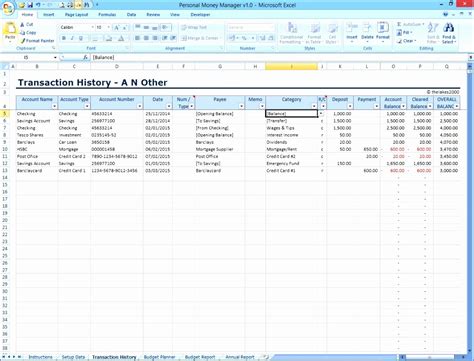Viewport: 474px width, 361px height.
Task: Switch to the Insert ribbon tab
Action: [49, 15]
